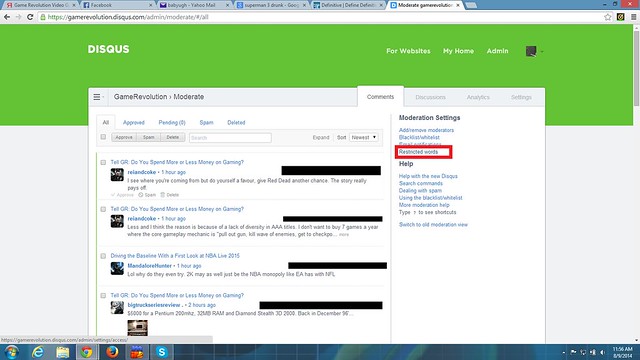Click Admin in header
The width and height of the screenshot is (640, 360).
[498, 51]
